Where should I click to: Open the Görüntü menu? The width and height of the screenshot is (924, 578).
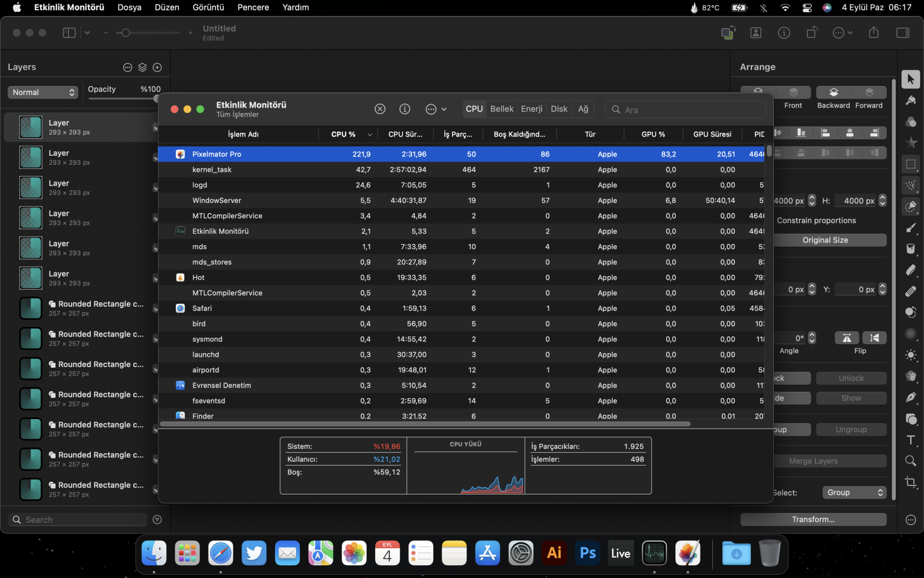[x=208, y=7]
